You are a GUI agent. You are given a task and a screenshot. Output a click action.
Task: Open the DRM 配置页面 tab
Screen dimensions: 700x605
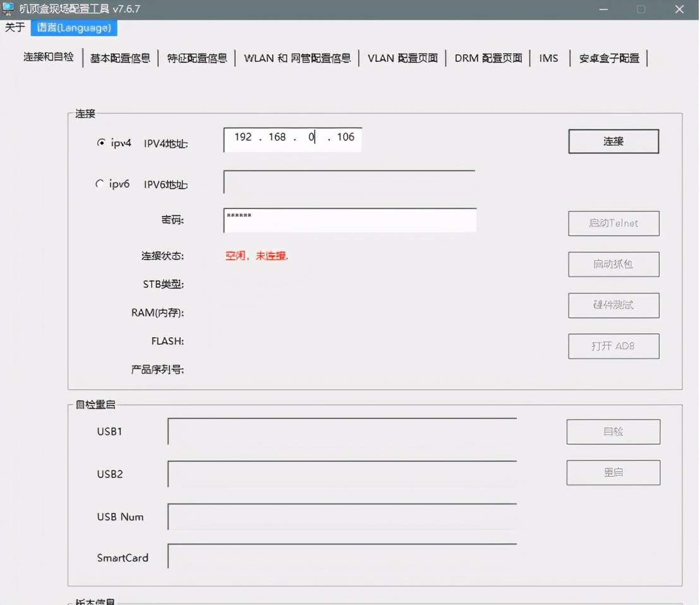pos(488,59)
